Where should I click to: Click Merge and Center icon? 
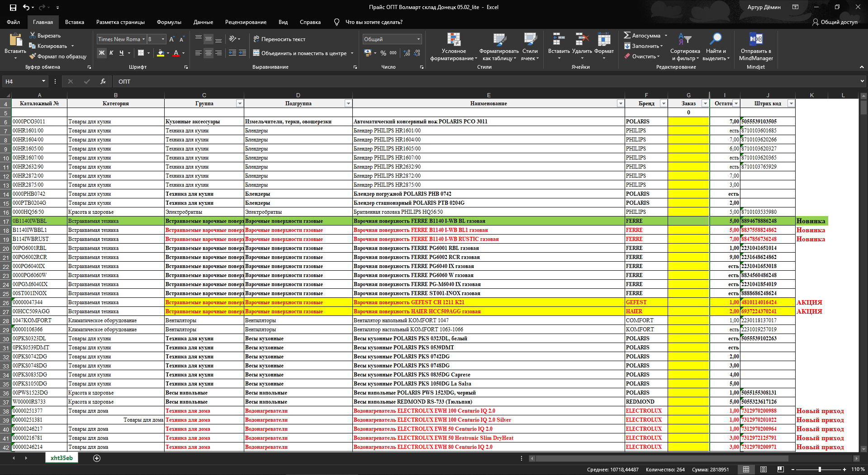[x=256, y=53]
